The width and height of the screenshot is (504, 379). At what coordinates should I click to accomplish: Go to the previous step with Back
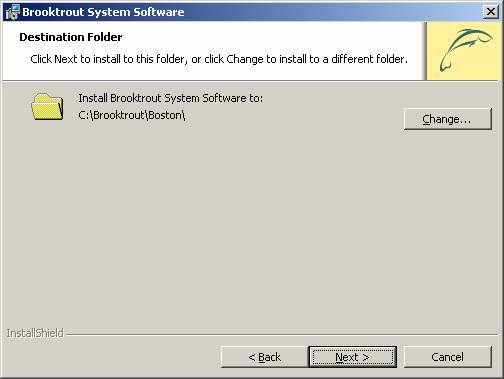265,357
